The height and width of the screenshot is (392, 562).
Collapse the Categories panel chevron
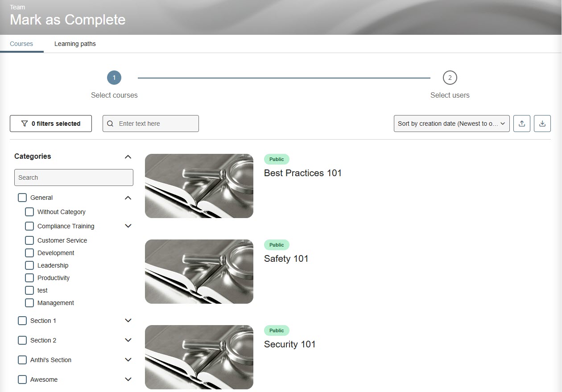pos(128,157)
